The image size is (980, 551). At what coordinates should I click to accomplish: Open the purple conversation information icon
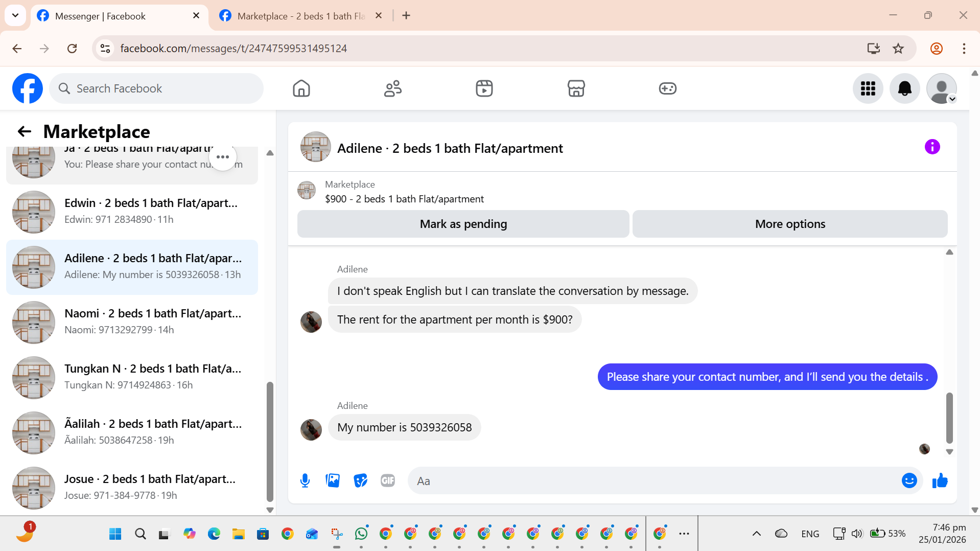tap(932, 147)
